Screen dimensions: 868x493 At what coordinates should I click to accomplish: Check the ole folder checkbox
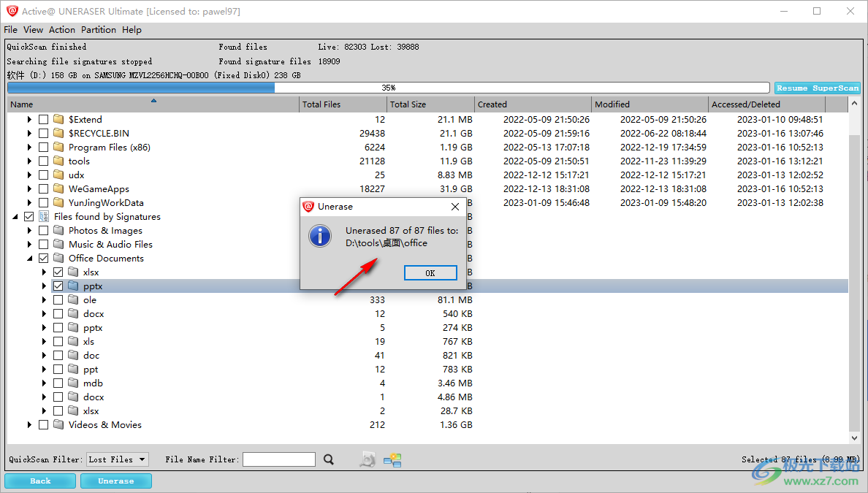click(58, 299)
